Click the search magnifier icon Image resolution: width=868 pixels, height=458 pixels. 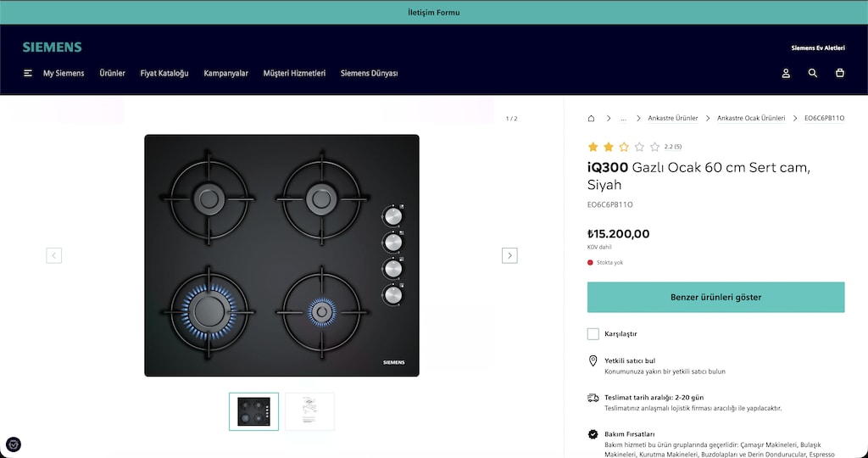point(813,73)
